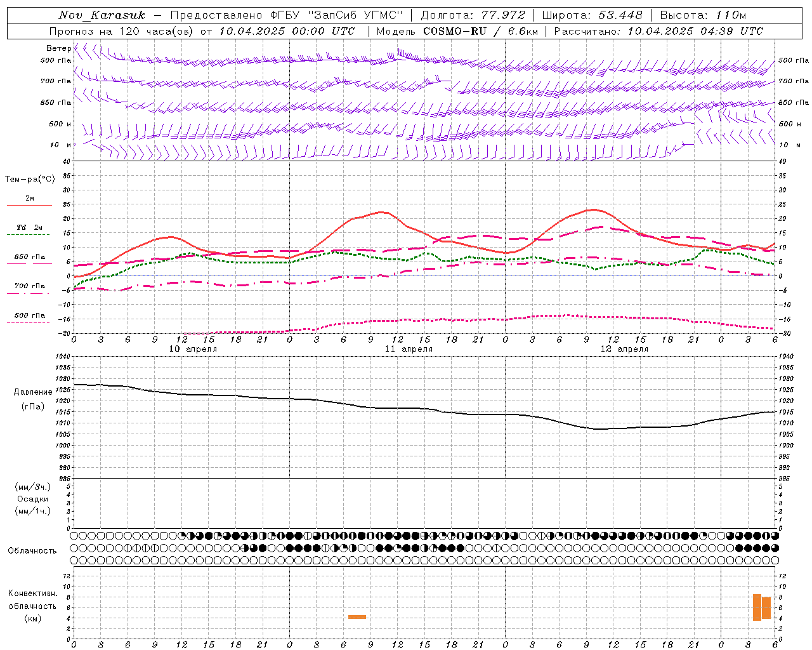Image resolution: width=812 pixels, height=650 pixels.
Task: Click the '(мм/1ч.)' precipitation unit label
Action: (x=33, y=511)
